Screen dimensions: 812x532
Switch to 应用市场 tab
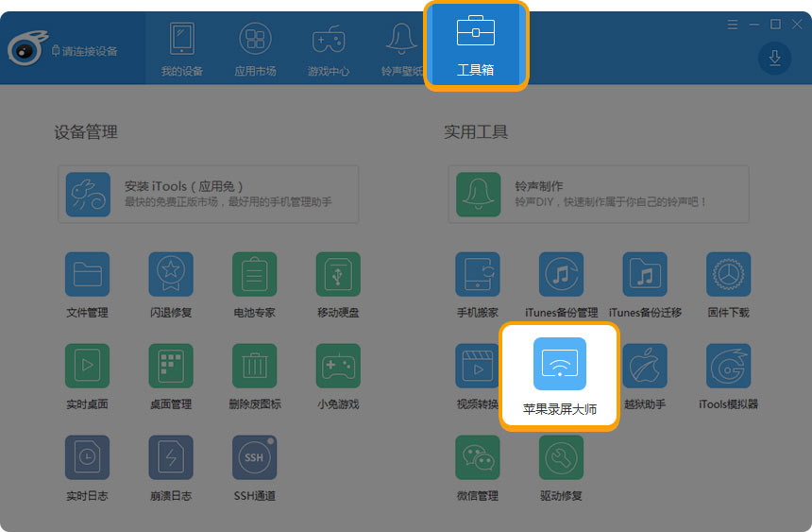(x=255, y=47)
